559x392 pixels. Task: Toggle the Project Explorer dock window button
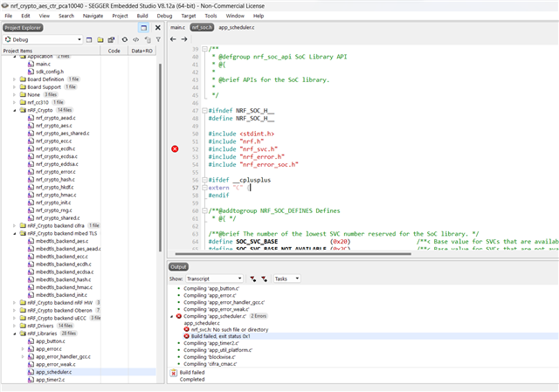pos(143,27)
